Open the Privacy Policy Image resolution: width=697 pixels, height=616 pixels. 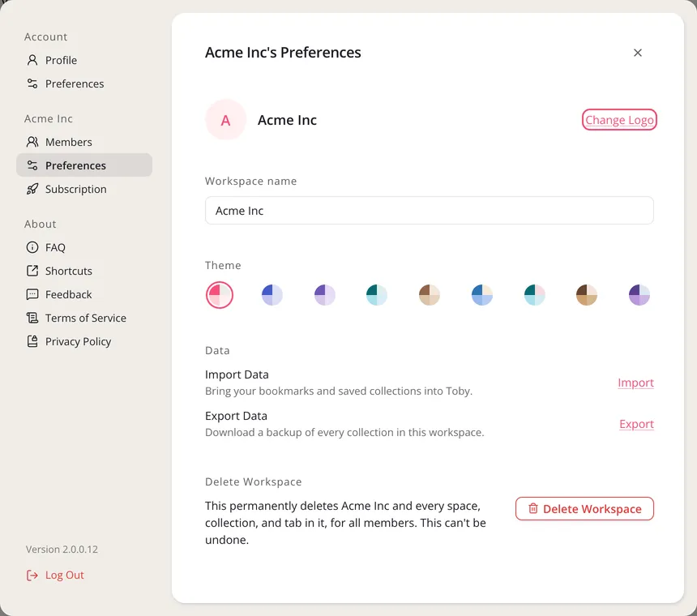coord(84,341)
